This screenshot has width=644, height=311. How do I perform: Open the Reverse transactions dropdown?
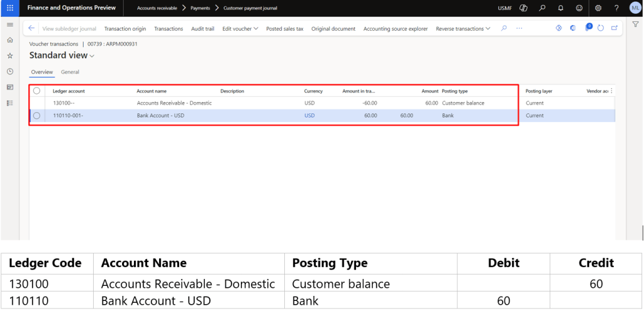point(464,28)
